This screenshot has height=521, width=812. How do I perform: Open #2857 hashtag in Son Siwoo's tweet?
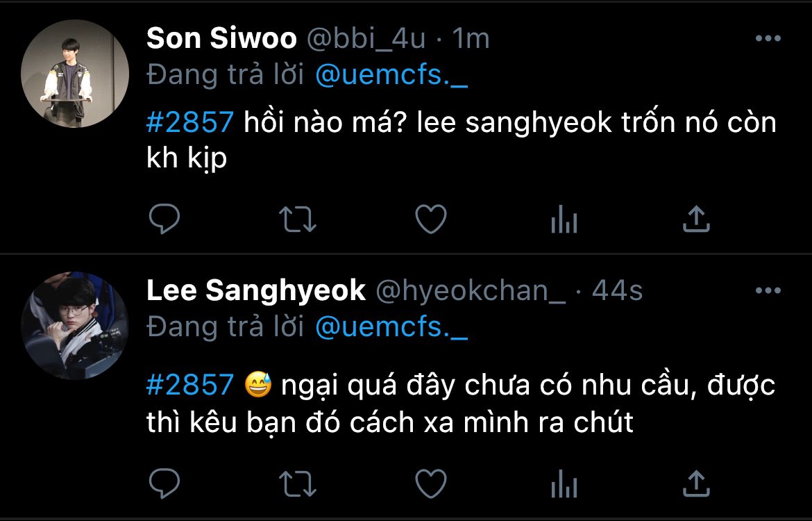[x=189, y=122]
